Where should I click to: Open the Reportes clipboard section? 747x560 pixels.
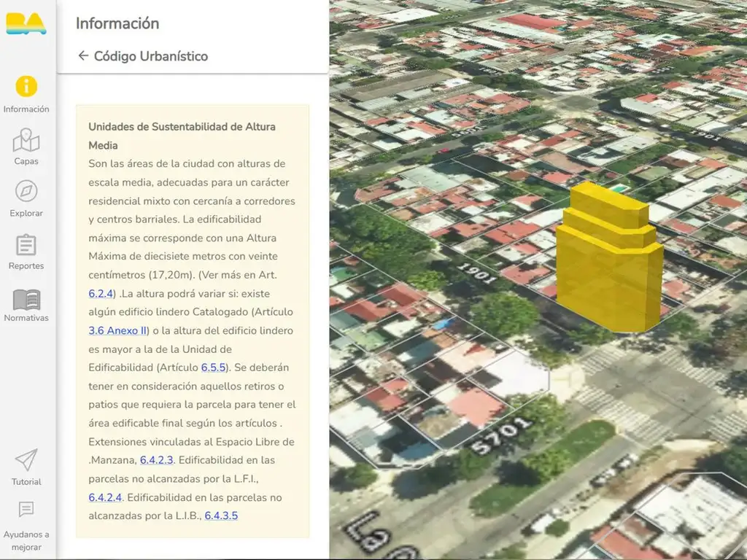26,252
